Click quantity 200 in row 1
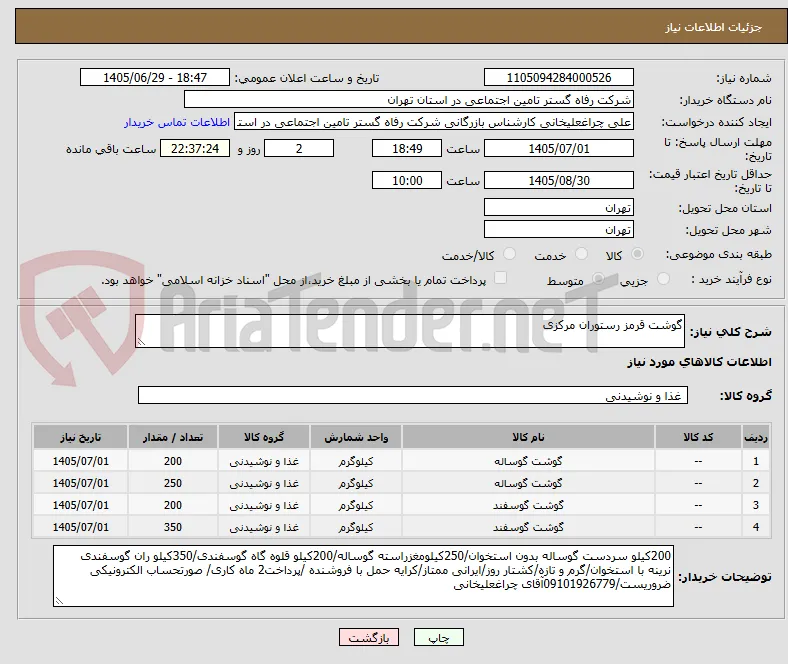Viewport: 788px width, 664px height. [x=173, y=461]
